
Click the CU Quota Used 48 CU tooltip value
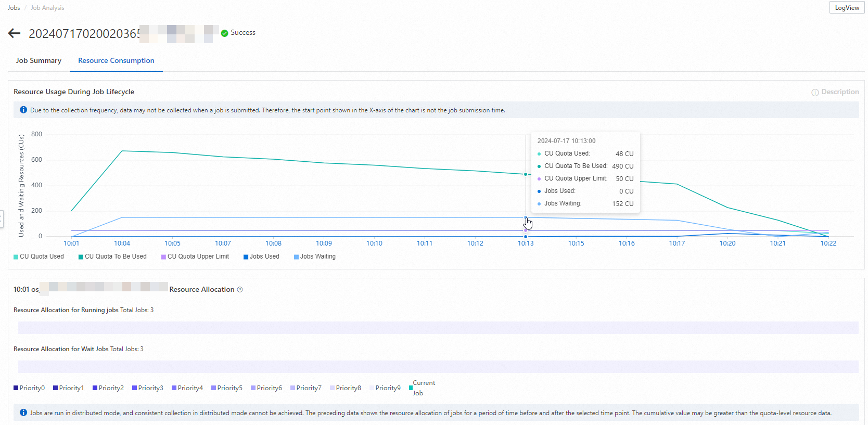tap(624, 154)
